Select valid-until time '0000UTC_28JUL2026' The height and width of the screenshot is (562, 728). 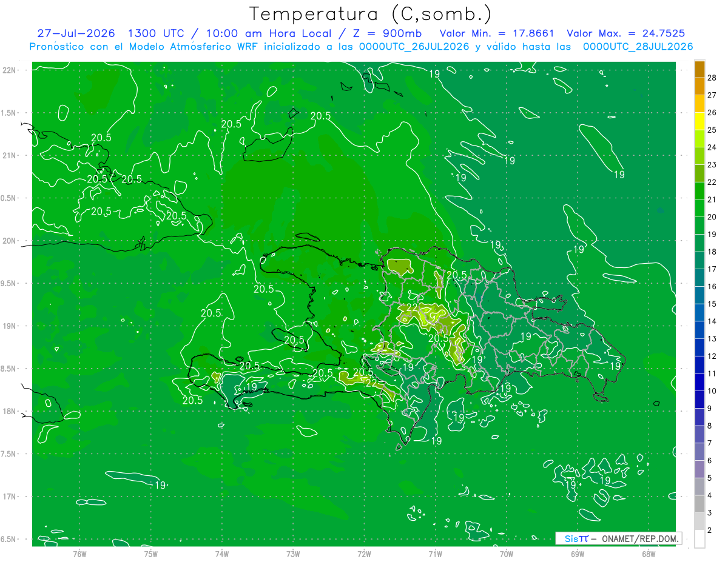638,46
